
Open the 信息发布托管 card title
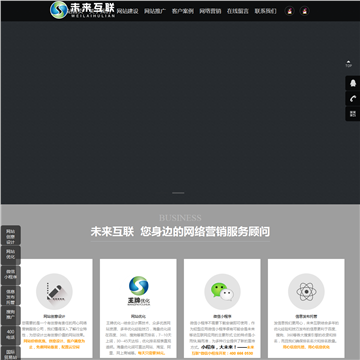point(306,316)
